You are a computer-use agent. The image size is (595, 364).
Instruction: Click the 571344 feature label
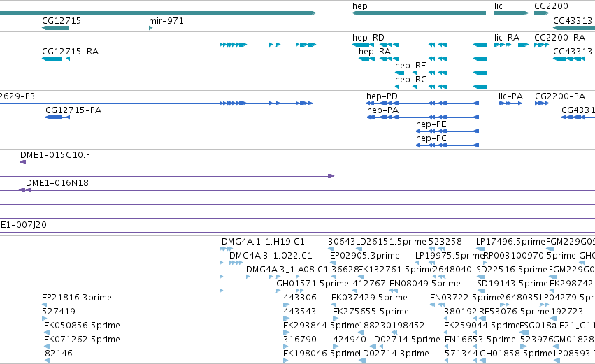pos(461,354)
